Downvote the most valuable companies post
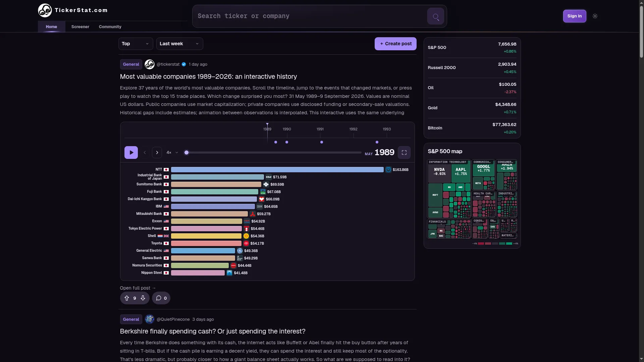The height and width of the screenshot is (362, 644). (143, 298)
